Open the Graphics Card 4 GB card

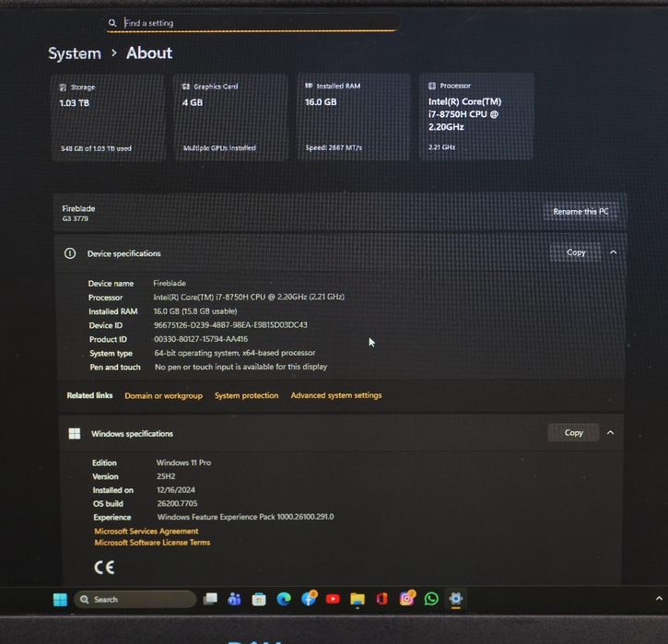pyautogui.click(x=230, y=118)
